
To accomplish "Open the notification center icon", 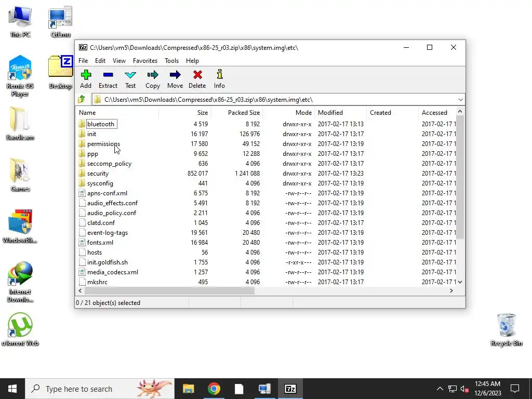I will [x=515, y=389].
